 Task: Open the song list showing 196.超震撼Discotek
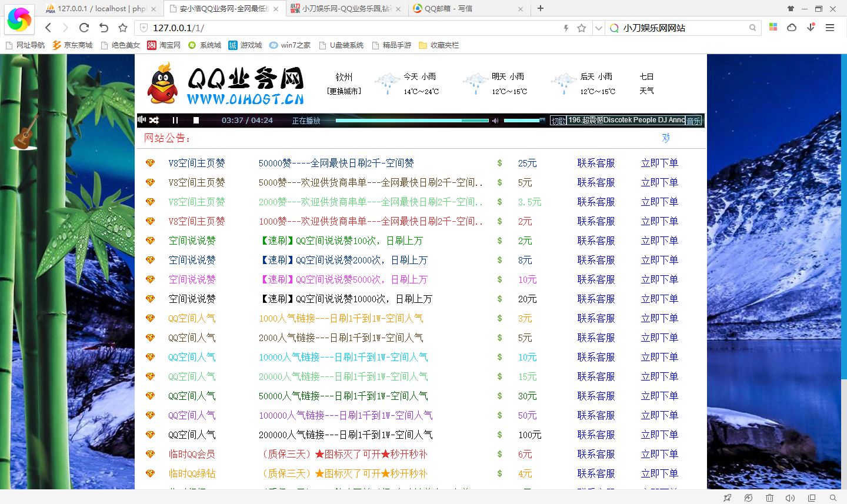[x=626, y=120]
